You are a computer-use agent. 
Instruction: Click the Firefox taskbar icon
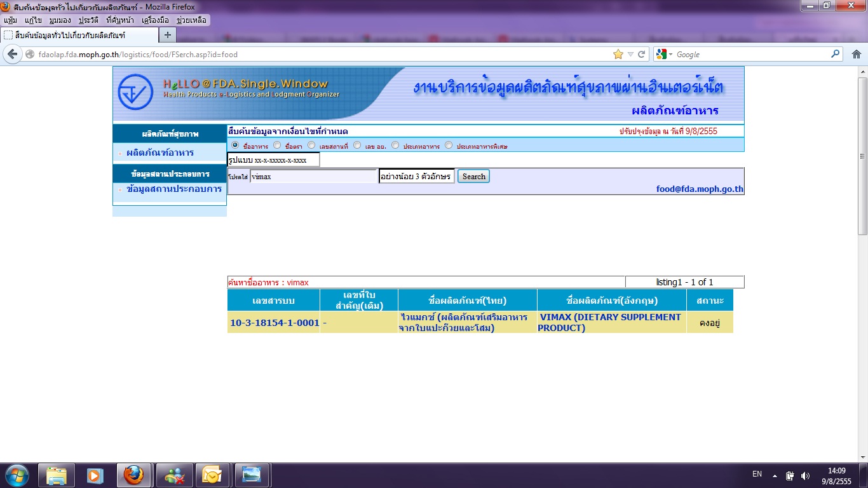click(134, 475)
